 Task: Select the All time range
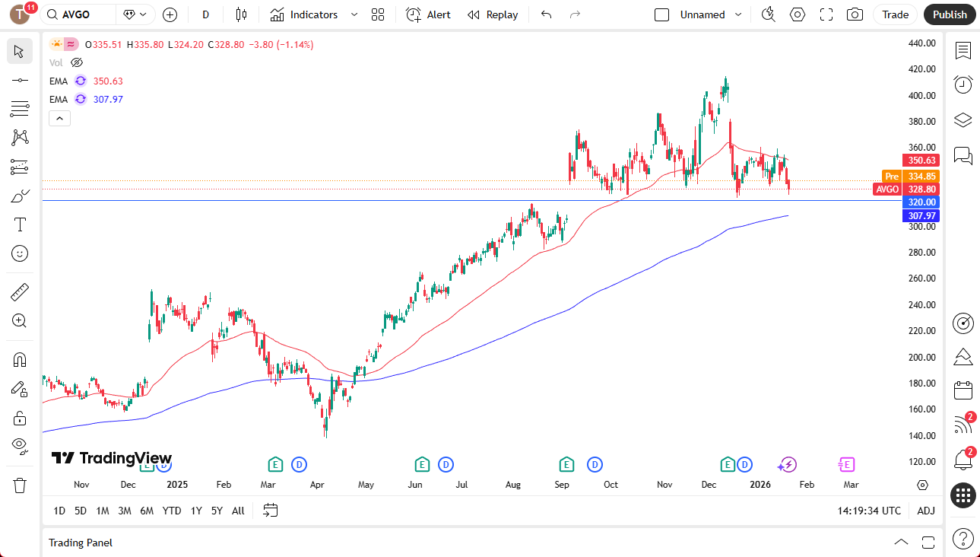[x=238, y=511]
